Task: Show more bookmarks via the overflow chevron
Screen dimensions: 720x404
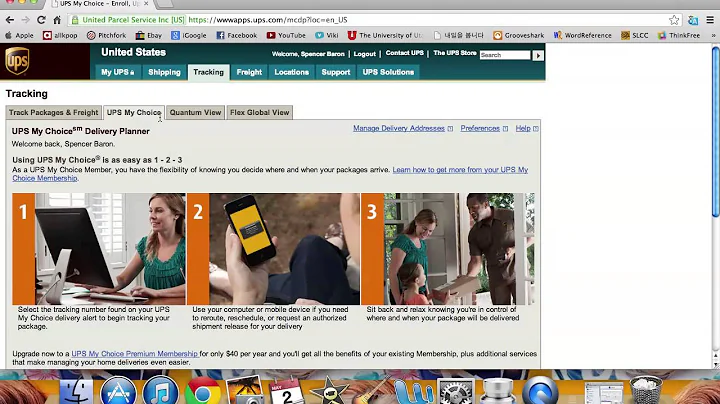Action: pyautogui.click(x=713, y=35)
